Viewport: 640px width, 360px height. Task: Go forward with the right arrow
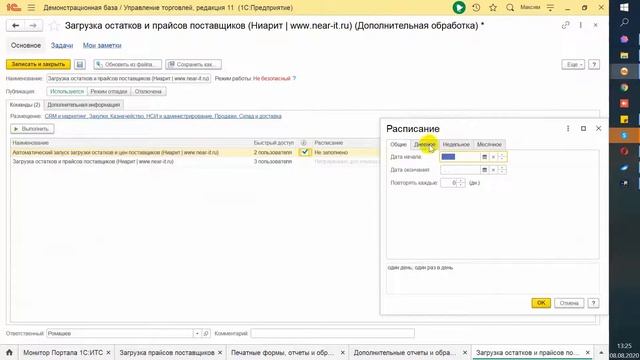coord(33,26)
